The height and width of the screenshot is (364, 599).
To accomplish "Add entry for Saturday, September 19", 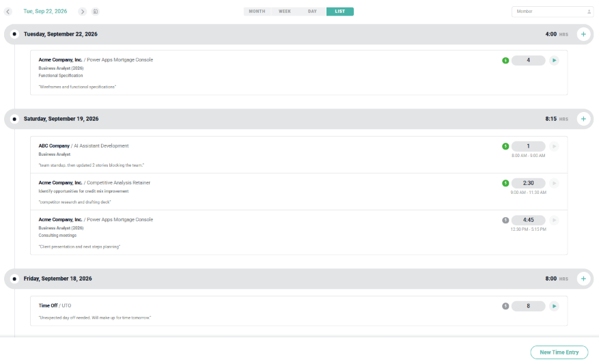I will click(583, 119).
